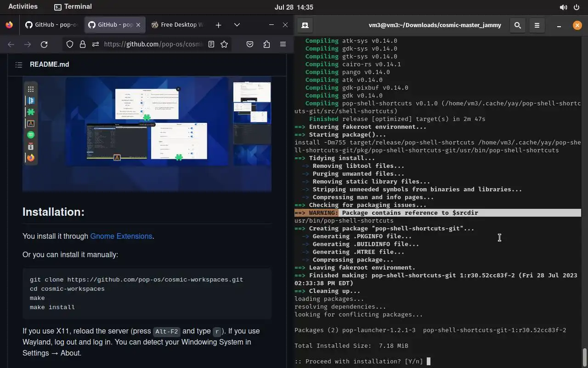Open the power menu in system tray

577,7
